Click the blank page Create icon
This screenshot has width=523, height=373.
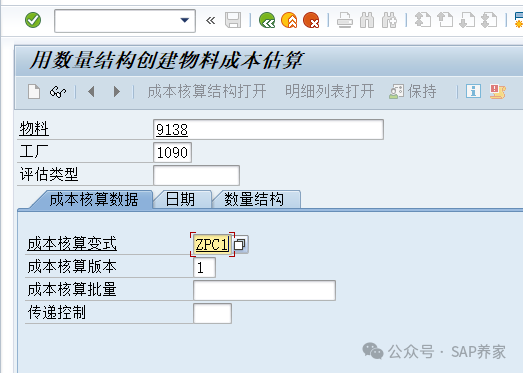(34, 91)
